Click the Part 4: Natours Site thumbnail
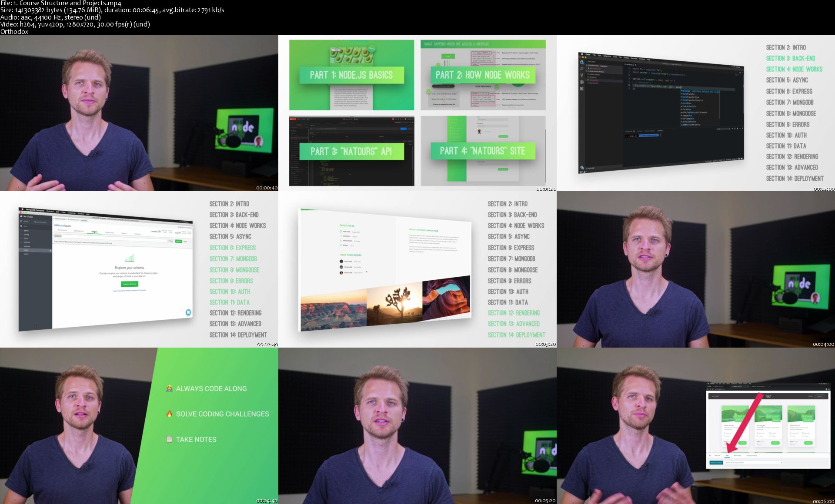This screenshot has height=504, width=835. pos(483,151)
